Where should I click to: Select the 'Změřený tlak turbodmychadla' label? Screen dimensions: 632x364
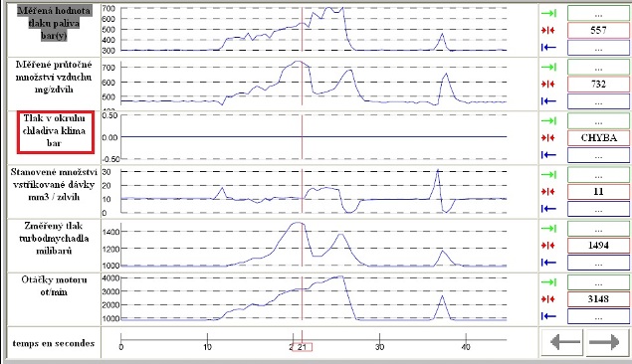54,239
